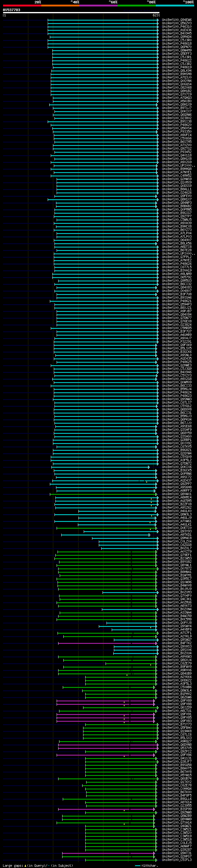Click the orange ~40% identity legend segment
The width and height of the screenshot is (197, 868).
click(60, 6)
